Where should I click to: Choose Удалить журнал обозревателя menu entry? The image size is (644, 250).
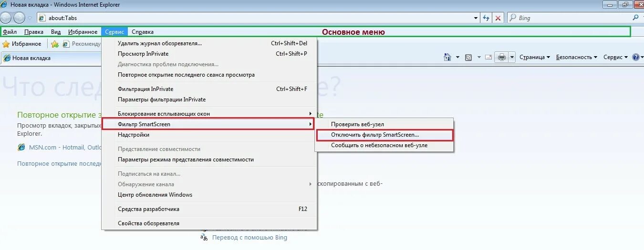pos(209,43)
